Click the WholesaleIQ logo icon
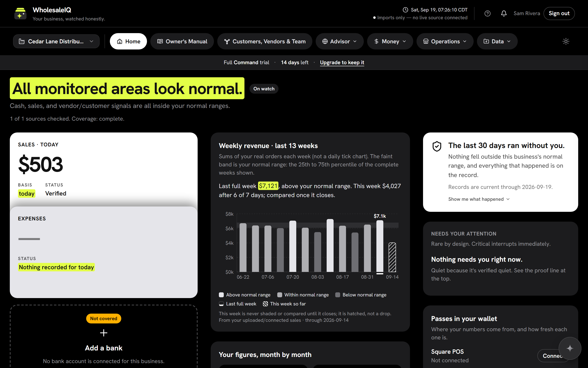 [20, 13]
